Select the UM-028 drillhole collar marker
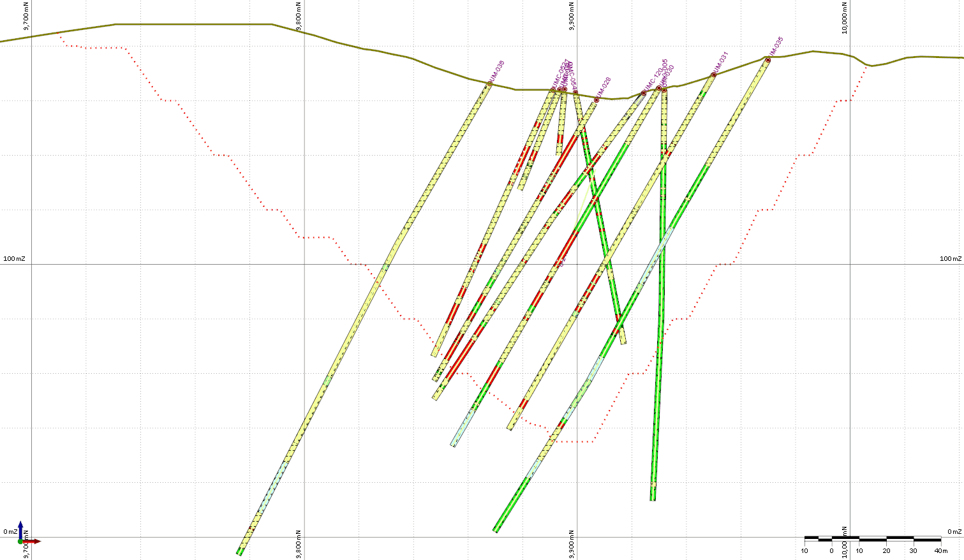Image resolution: width=964 pixels, height=560 pixels. 597,100
